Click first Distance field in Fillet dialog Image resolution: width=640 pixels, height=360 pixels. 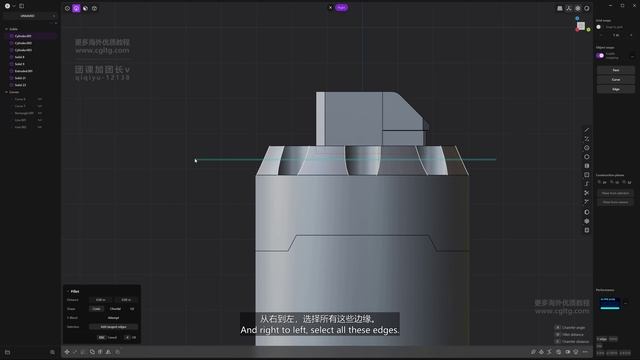(x=101, y=300)
